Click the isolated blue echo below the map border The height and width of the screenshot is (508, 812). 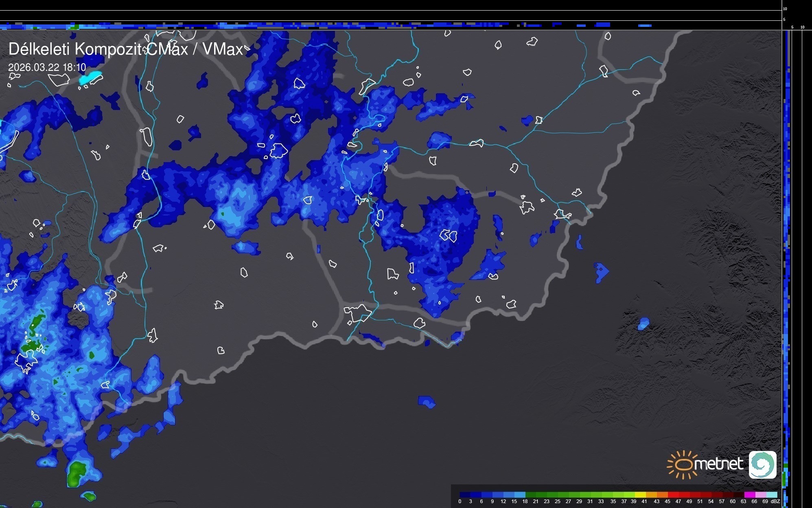(426, 402)
